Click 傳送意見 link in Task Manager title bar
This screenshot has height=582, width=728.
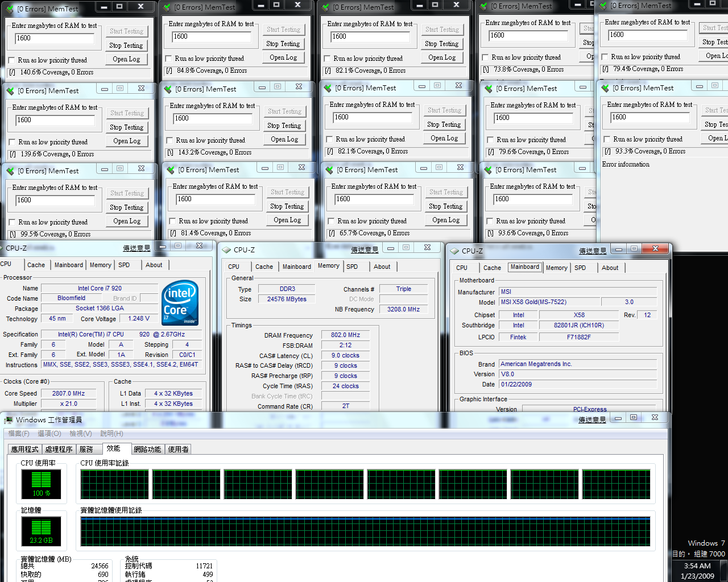pos(592,420)
